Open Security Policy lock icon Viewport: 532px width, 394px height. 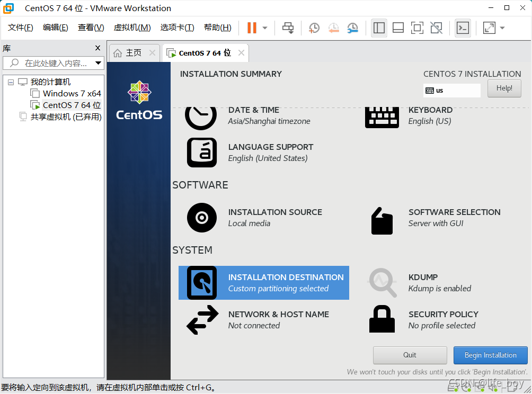coord(382,319)
